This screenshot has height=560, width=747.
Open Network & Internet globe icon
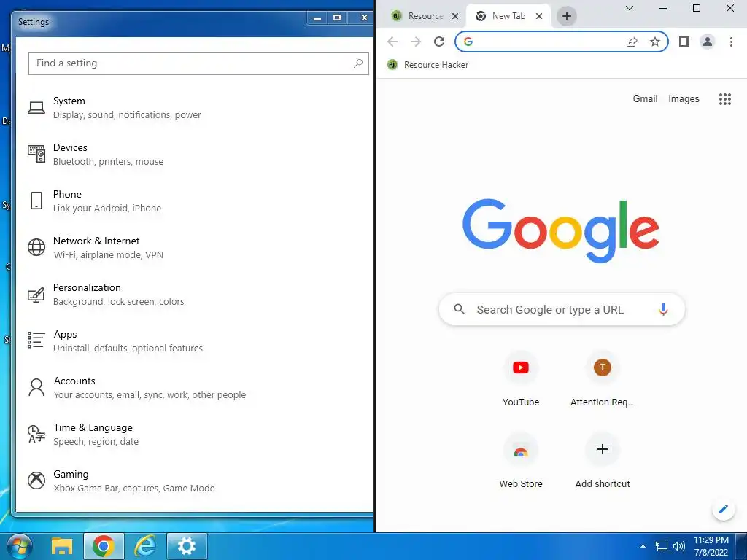coord(36,247)
